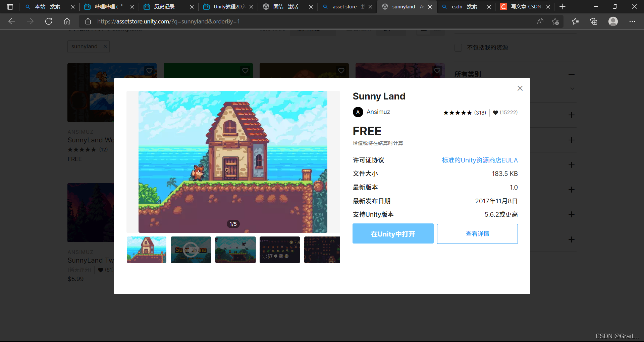Collapse the 所有类别 section
The image size is (644, 342).
pyautogui.click(x=572, y=74)
